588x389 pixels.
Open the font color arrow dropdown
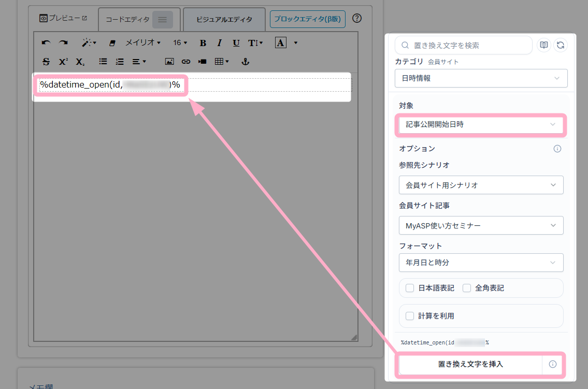(x=296, y=42)
